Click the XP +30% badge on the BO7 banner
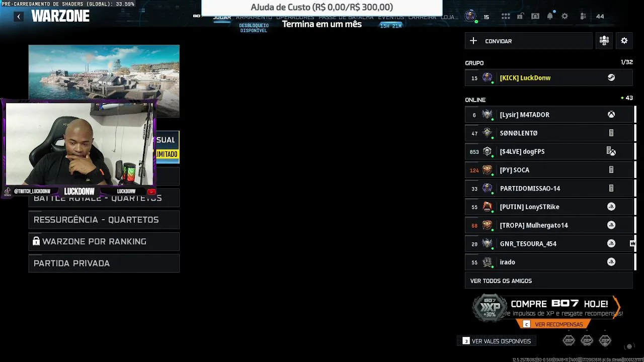Screen dimensions: 644x362 pyautogui.click(x=490, y=307)
